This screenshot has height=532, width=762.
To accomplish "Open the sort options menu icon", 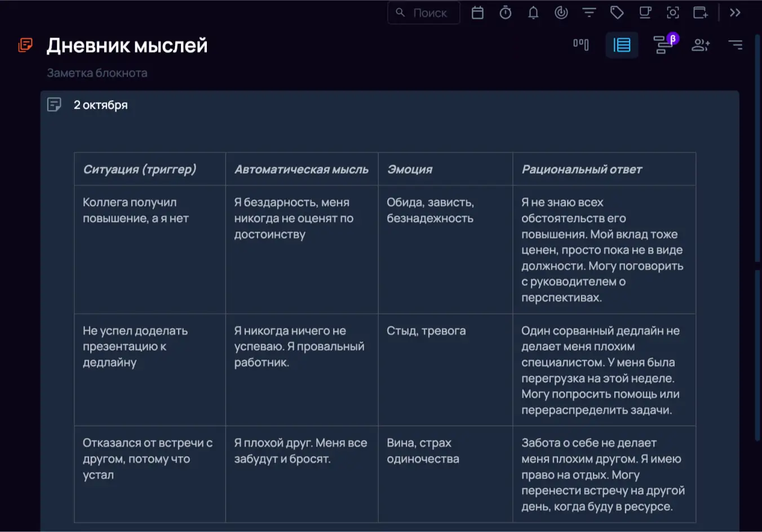I will 736,45.
